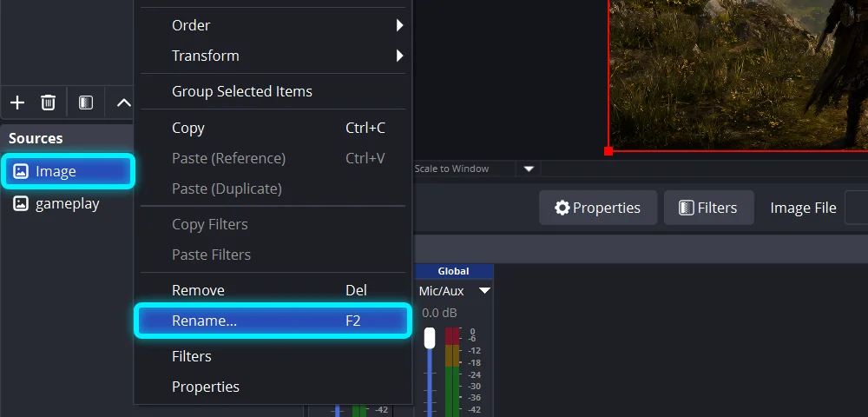Choose Rename... from context menu
This screenshot has width=868, height=417.
(x=273, y=321)
